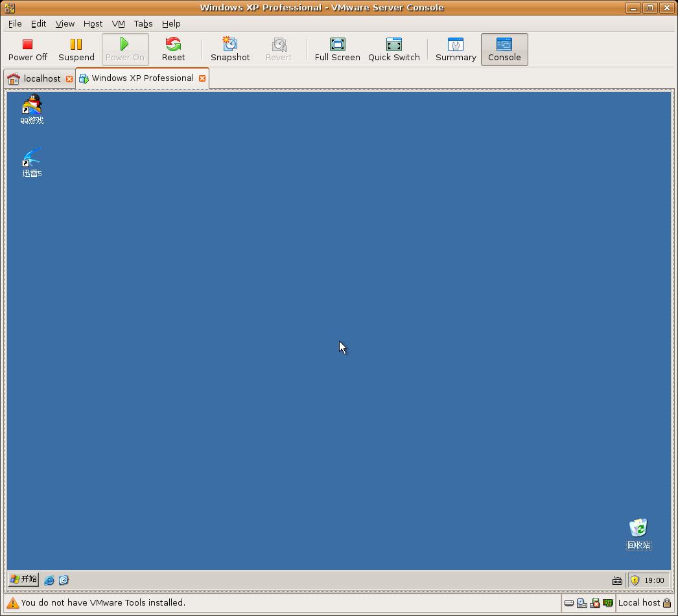
Task: Click the greyed-out Power On button
Action: (x=125, y=50)
